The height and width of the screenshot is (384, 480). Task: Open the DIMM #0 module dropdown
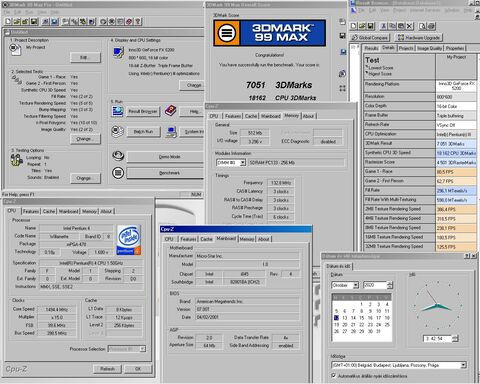[243, 163]
